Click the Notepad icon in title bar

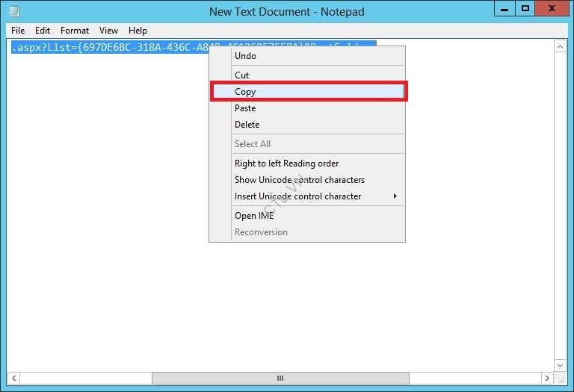[x=14, y=11]
